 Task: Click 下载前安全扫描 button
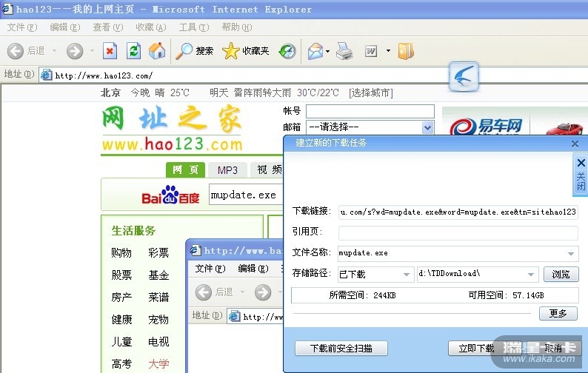(x=341, y=349)
